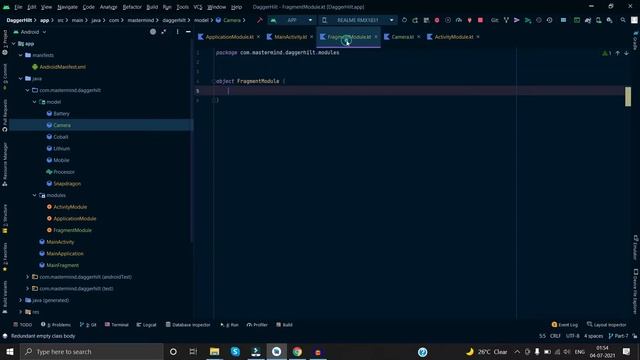Click the yellow warning marker on editor scrollbar
This screenshot has width=640, height=360.
(628, 96)
